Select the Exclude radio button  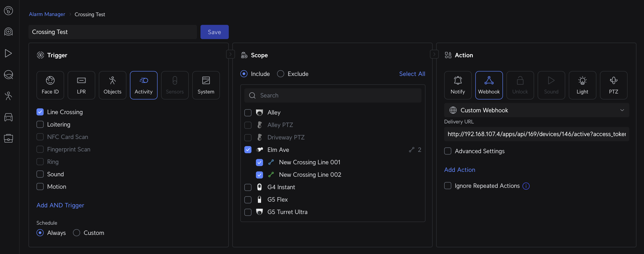280,74
